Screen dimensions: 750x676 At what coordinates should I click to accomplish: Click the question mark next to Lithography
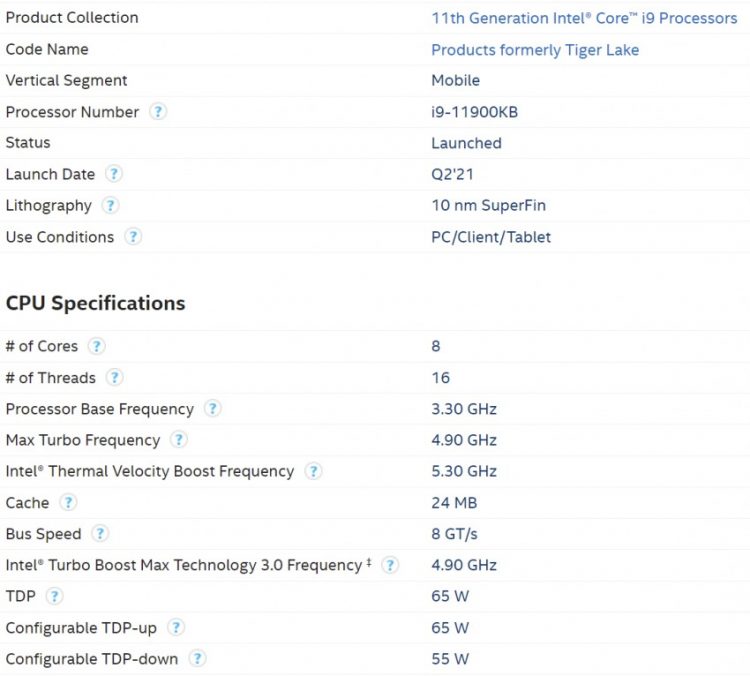tap(110, 206)
